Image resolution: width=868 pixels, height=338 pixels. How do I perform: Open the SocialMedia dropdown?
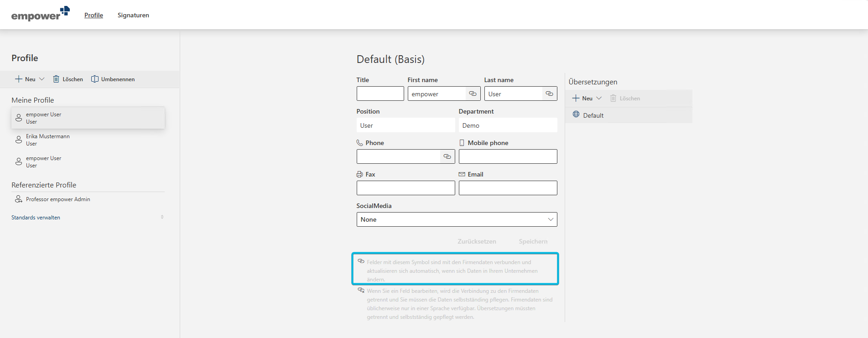coord(457,219)
